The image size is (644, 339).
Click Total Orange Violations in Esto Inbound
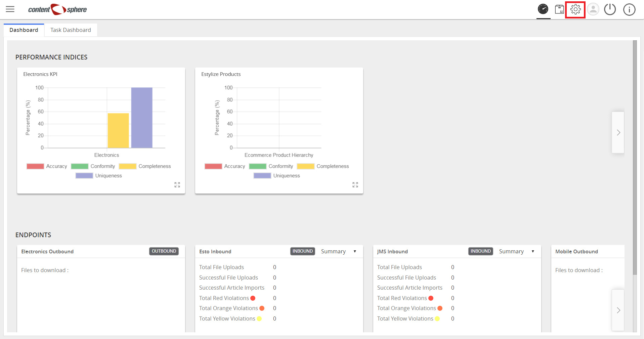pyautogui.click(x=228, y=308)
